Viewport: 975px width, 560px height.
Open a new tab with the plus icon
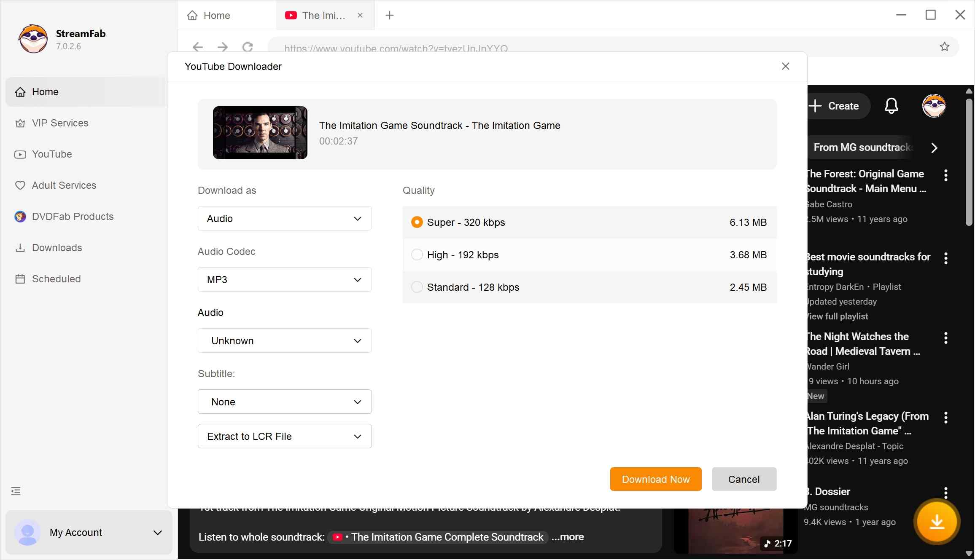pos(390,16)
